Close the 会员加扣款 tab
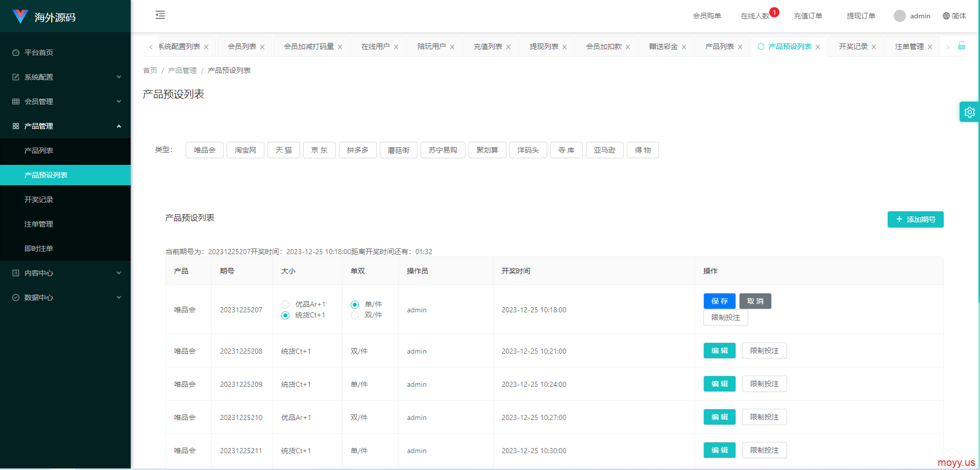Screen dimensions: 980x470 [628, 47]
